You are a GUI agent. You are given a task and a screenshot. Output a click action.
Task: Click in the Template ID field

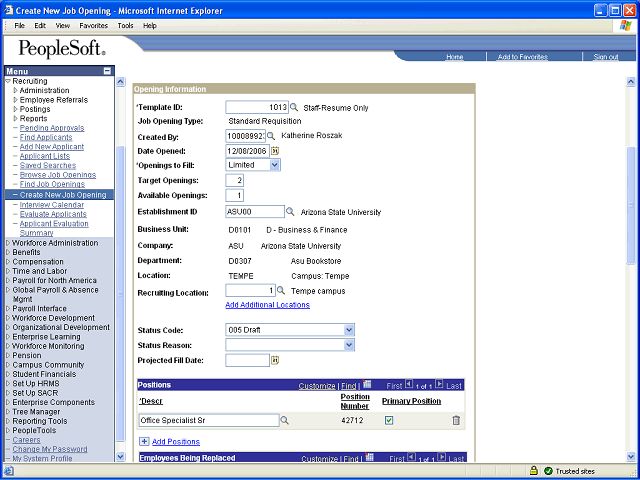click(257, 107)
